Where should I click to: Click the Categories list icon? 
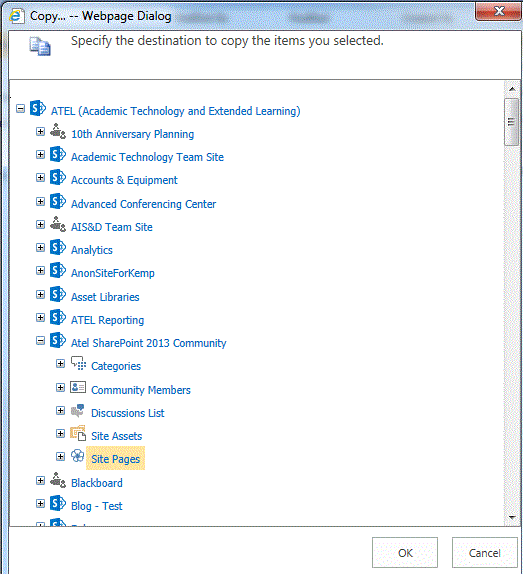point(78,363)
